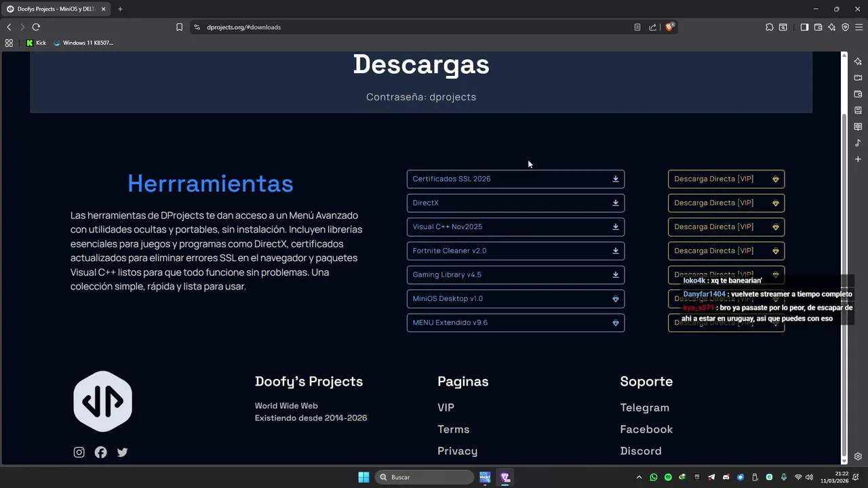Open Facebook support link
This screenshot has height=488, width=868.
coord(646,429)
